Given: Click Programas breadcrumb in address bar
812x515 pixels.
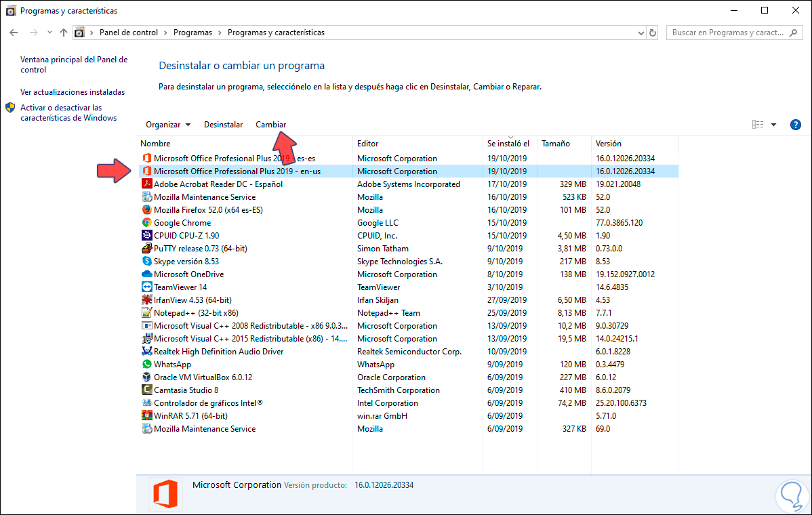Looking at the screenshot, I should [x=192, y=33].
